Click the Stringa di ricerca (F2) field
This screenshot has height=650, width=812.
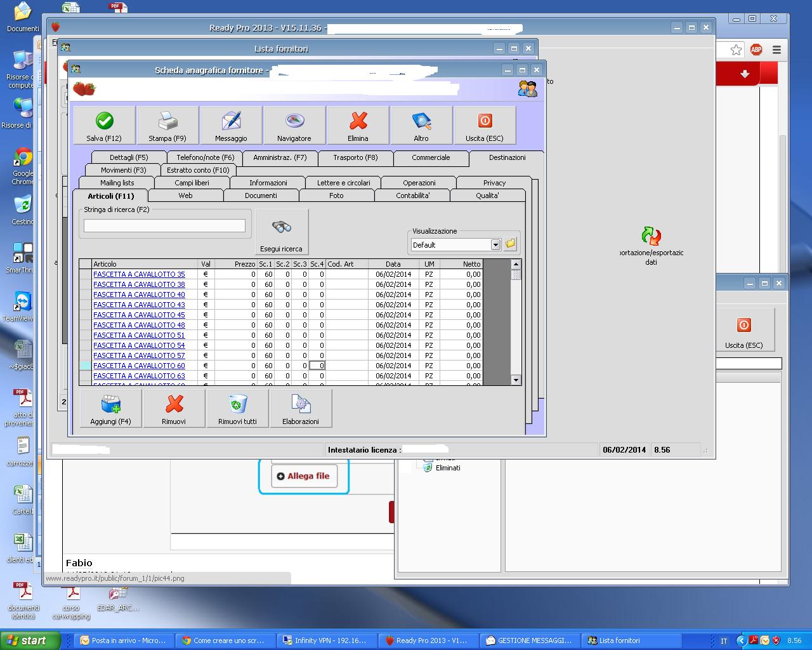[x=164, y=225]
